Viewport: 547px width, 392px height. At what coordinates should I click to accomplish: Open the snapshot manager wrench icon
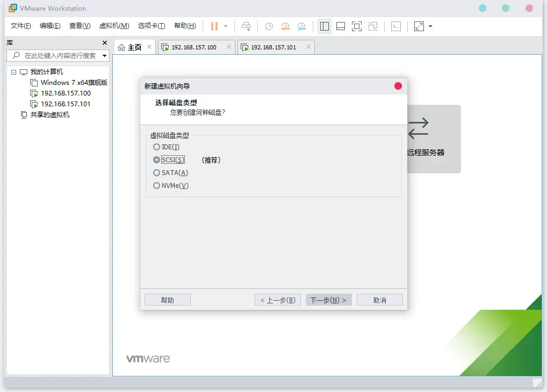point(301,26)
